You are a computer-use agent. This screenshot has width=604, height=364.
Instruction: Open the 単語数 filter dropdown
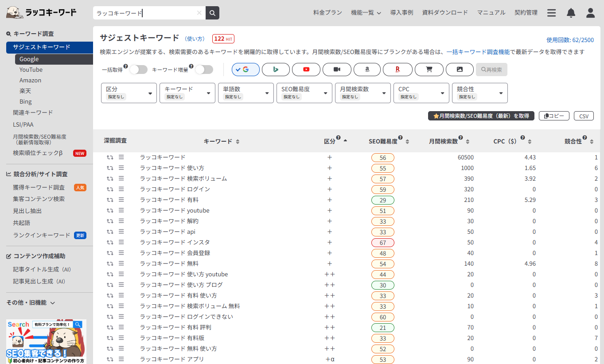[x=246, y=93]
